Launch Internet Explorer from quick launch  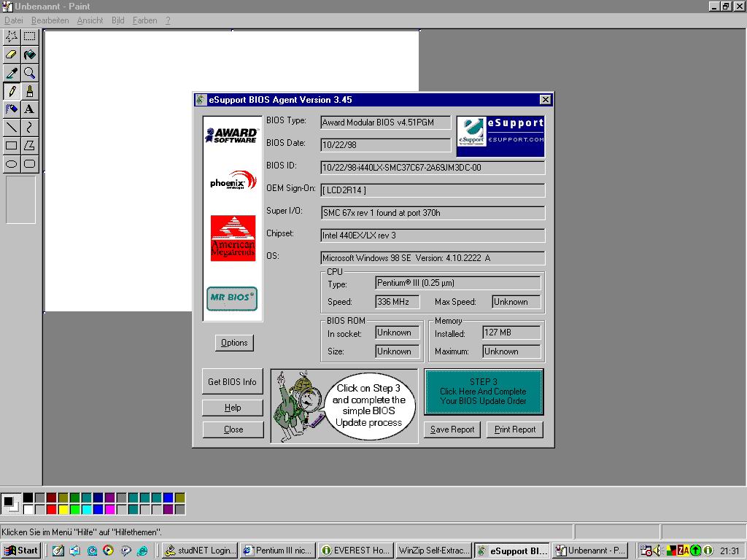[142, 551]
